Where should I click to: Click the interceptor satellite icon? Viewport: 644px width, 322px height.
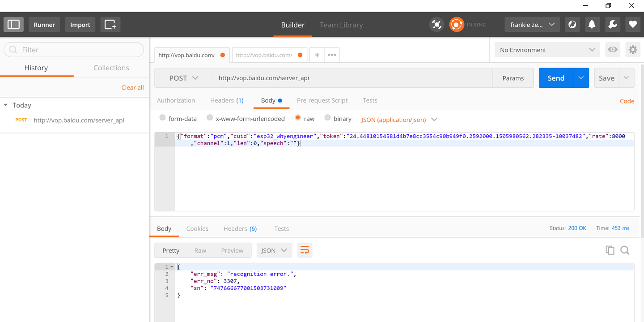pyautogui.click(x=436, y=25)
